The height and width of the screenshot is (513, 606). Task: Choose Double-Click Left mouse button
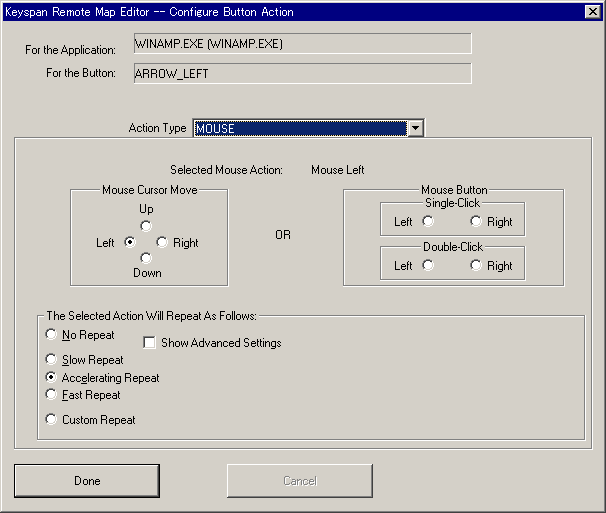point(428,266)
